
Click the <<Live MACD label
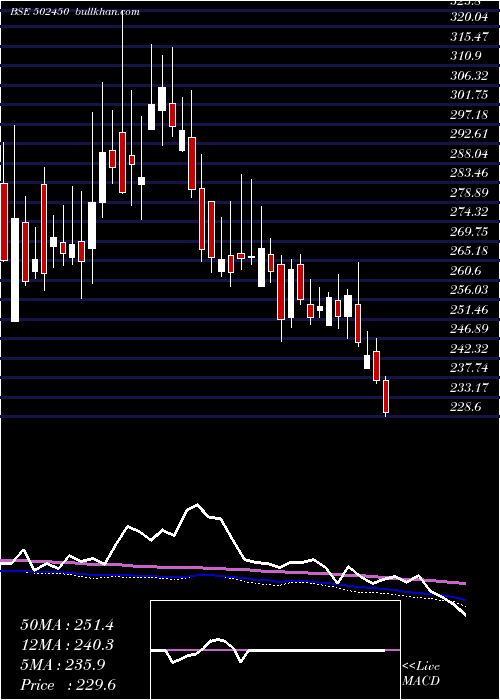click(x=421, y=674)
